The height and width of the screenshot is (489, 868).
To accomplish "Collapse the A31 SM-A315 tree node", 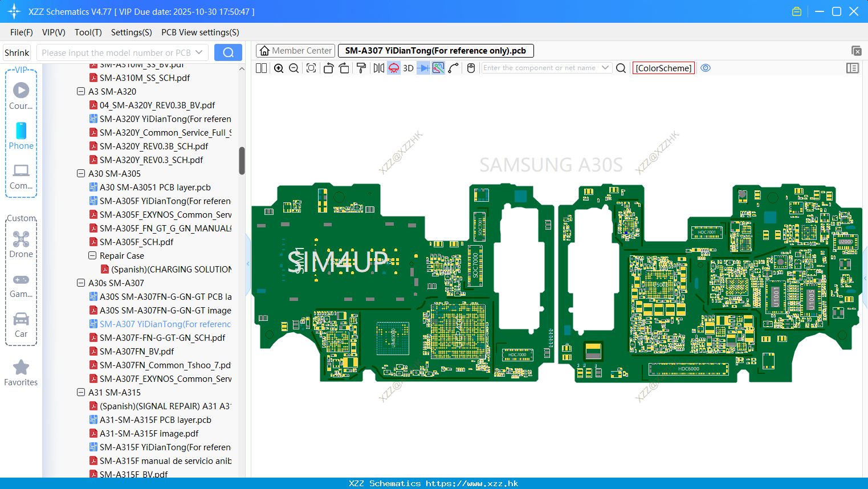I will click(81, 392).
